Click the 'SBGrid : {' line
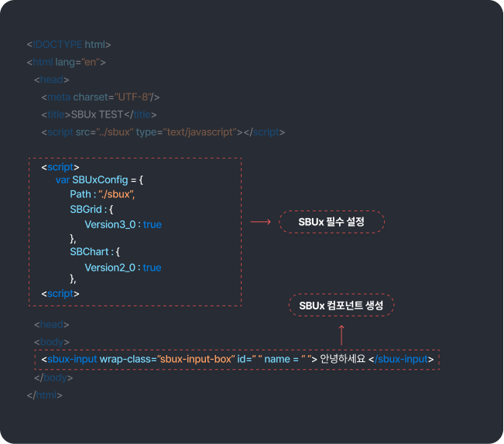This screenshot has width=504, height=444. tap(91, 209)
